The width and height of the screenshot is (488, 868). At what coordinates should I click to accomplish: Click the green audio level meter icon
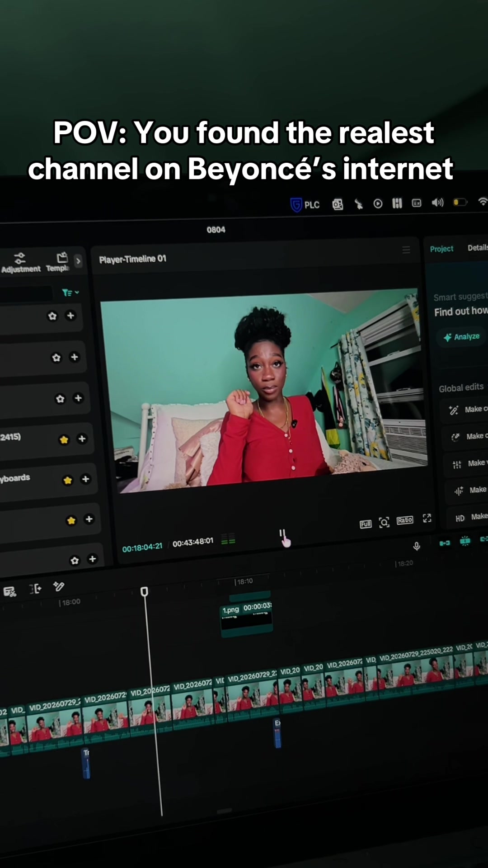228,538
